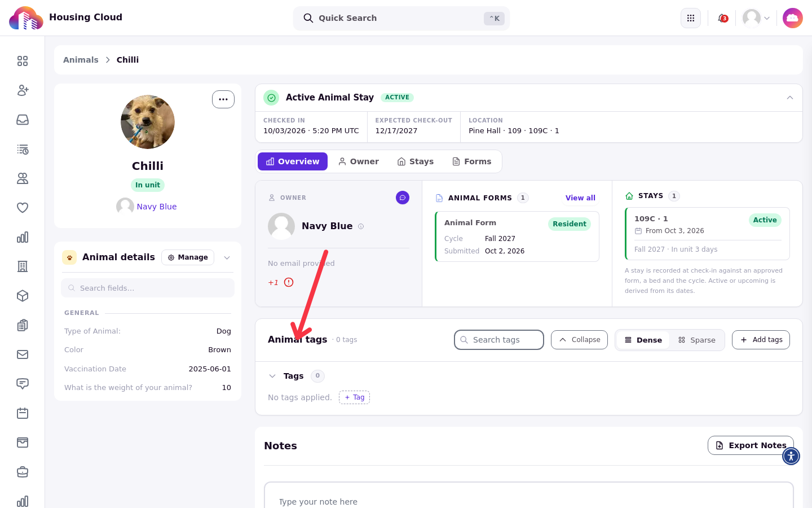812x508 pixels.
Task: Open notifications bell with 3 badge
Action: (722, 18)
